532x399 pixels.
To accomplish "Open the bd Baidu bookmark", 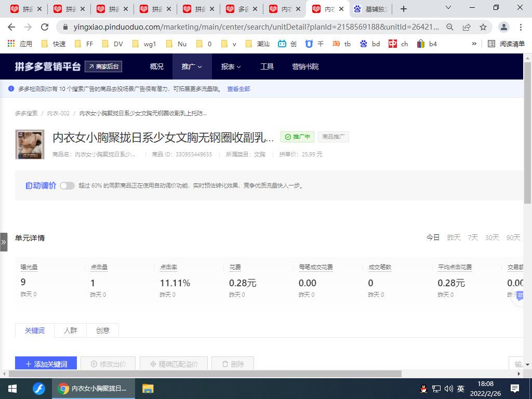I will (370, 44).
